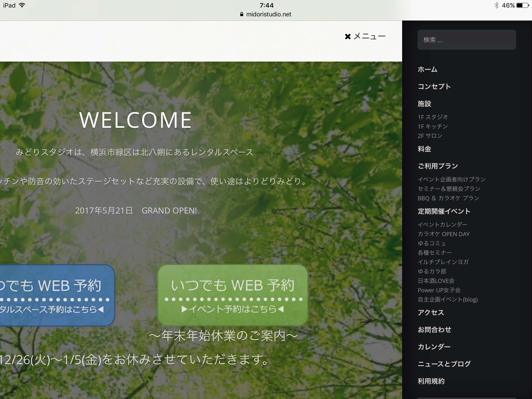The image size is (532, 399).
Task: Go to カラオケ OPEN DAY page
Action: (x=443, y=234)
